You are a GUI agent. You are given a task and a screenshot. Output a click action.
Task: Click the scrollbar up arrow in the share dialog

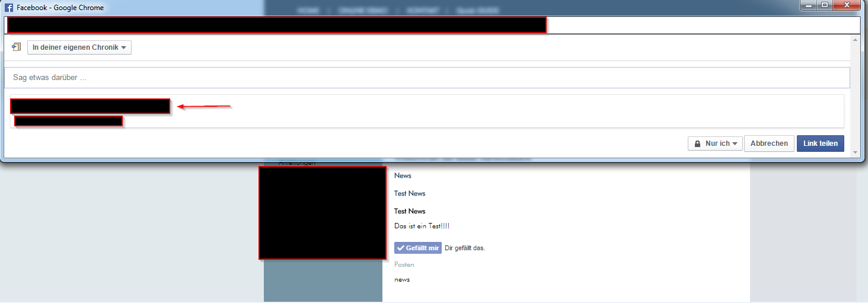(854, 40)
